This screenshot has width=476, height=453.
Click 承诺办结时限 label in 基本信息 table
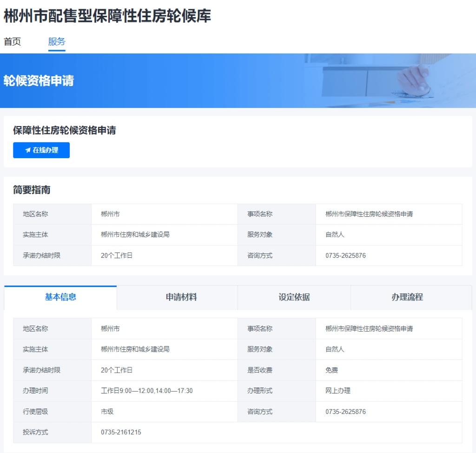[x=41, y=370]
